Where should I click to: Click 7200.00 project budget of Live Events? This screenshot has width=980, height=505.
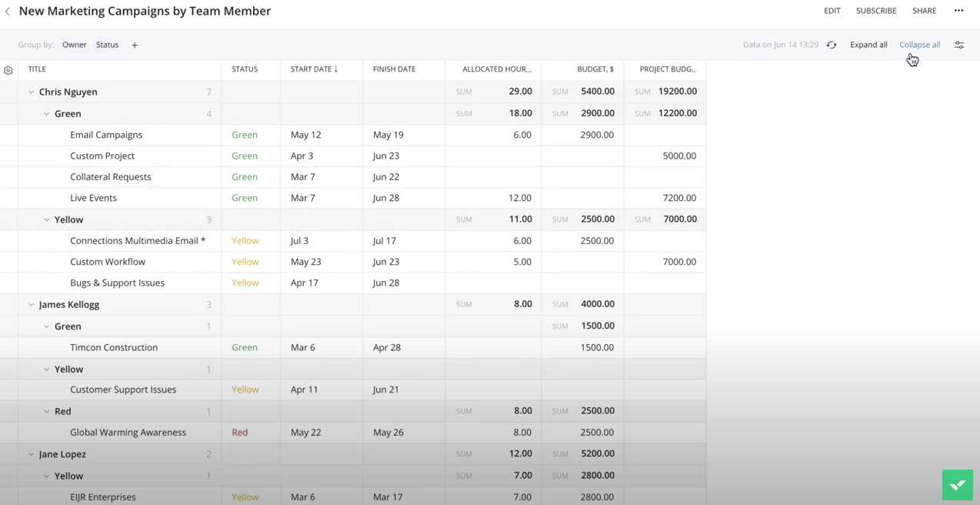pos(679,198)
